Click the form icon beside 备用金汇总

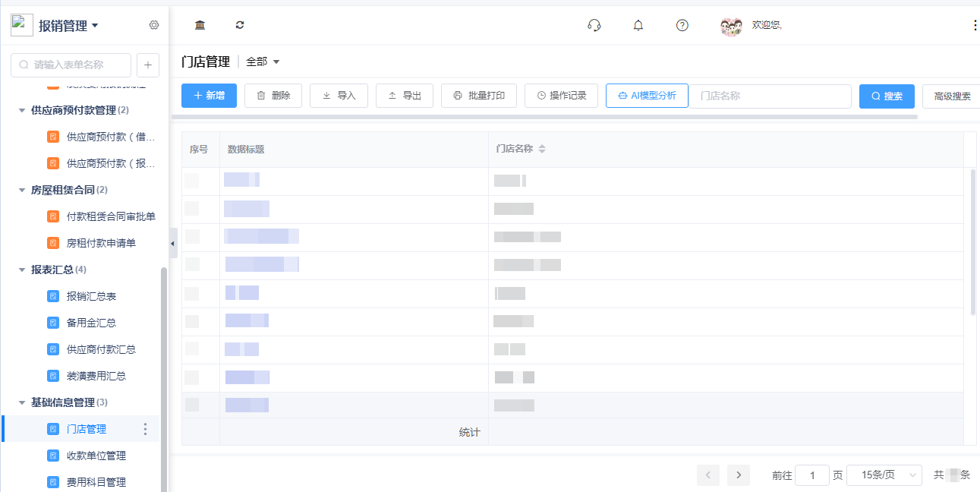point(53,323)
